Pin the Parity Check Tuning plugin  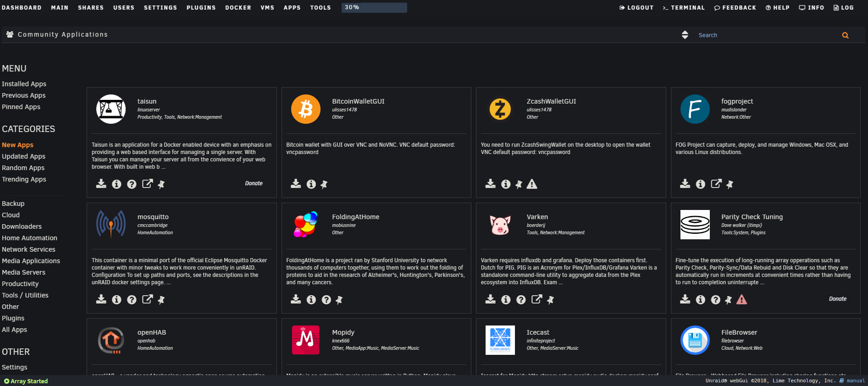tap(728, 300)
